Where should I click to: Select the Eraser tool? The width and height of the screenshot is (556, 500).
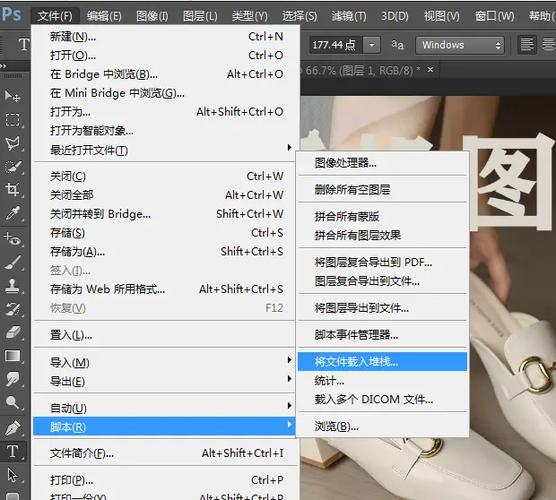coord(13,333)
